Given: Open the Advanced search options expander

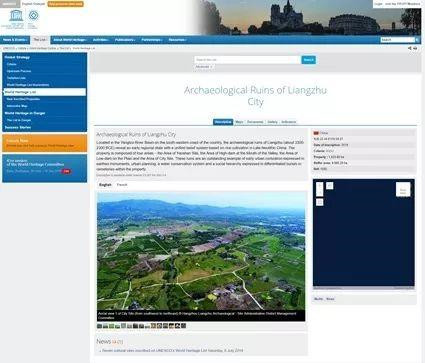Looking at the screenshot, I should [x=204, y=67].
